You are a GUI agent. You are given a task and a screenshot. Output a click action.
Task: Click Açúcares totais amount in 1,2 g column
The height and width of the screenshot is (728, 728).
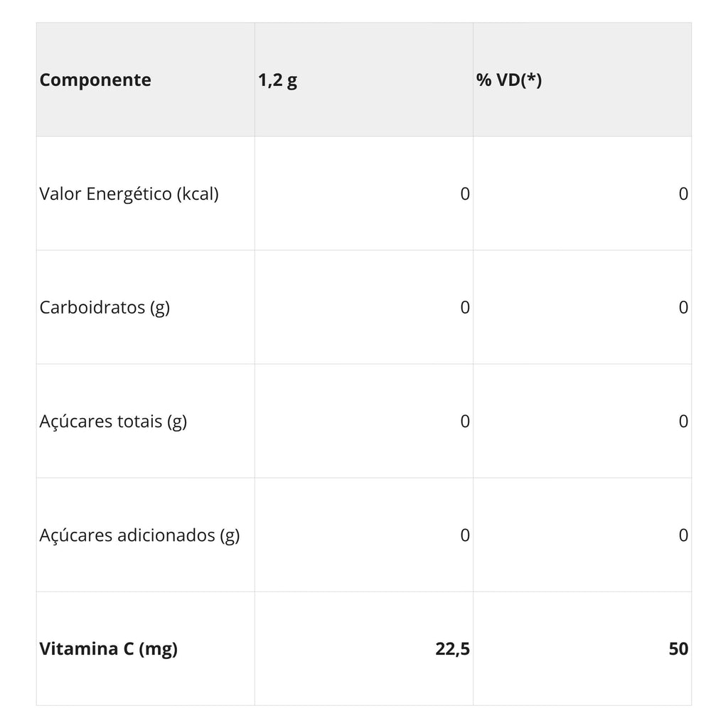coord(465,422)
